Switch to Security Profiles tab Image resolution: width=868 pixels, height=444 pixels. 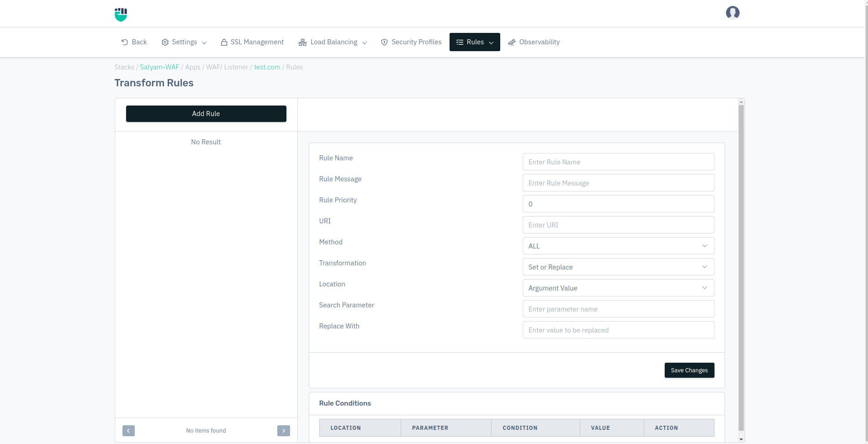point(411,42)
